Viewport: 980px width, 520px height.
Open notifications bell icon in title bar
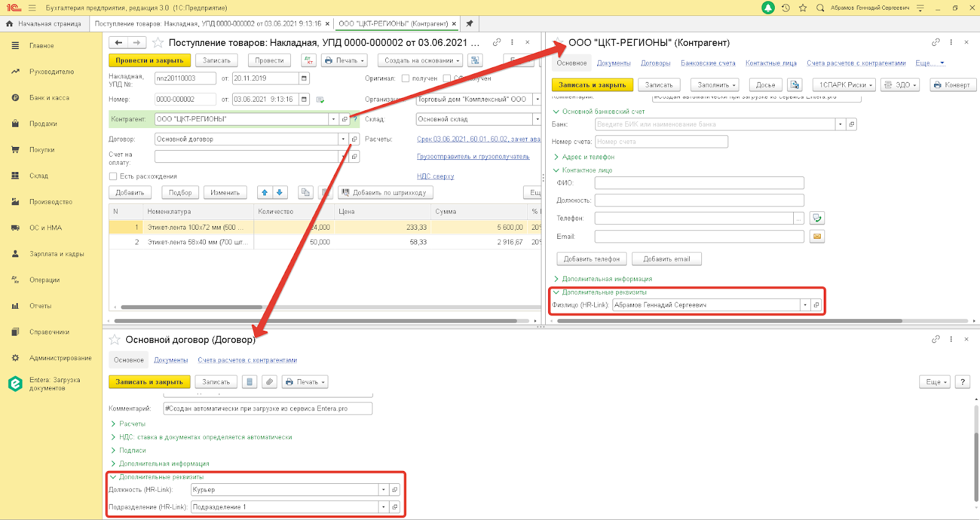(x=768, y=8)
